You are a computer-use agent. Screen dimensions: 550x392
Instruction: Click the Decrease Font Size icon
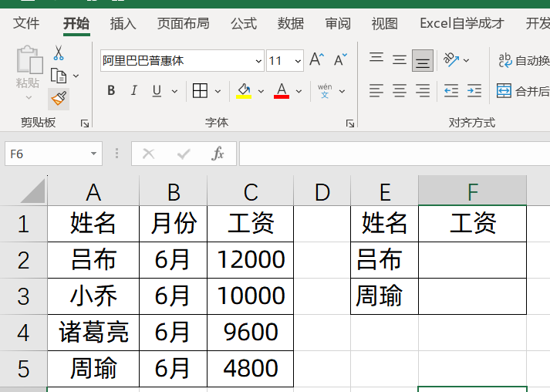tap(339, 60)
